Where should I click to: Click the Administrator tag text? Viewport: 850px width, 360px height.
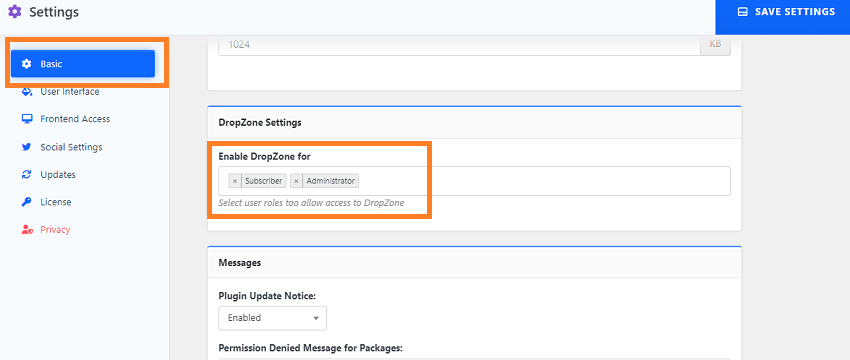click(x=330, y=181)
